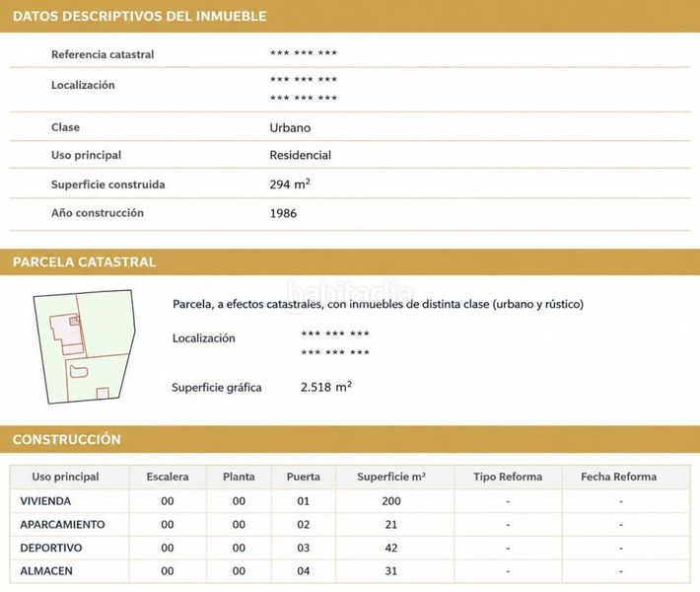Click the 'Fecha Reforma' column header
Screen dimensions: 700x592
tap(619, 477)
